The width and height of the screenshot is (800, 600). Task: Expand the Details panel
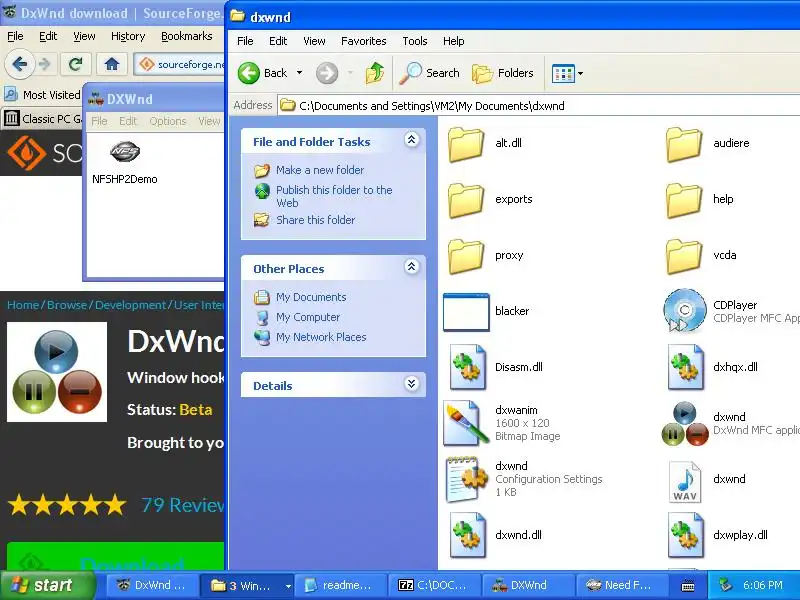tap(411, 384)
